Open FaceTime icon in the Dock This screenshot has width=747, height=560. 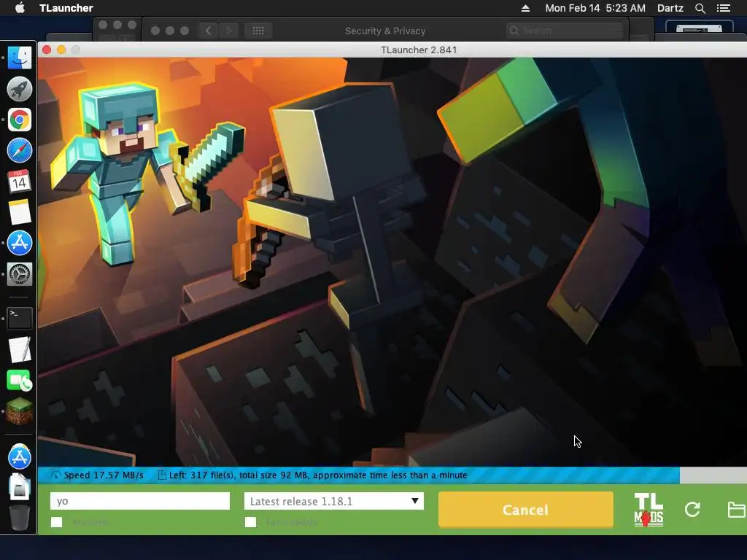pyautogui.click(x=20, y=381)
